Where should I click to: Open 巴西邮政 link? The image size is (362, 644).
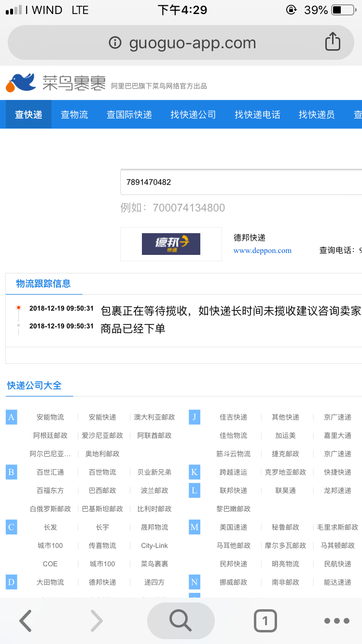102,490
